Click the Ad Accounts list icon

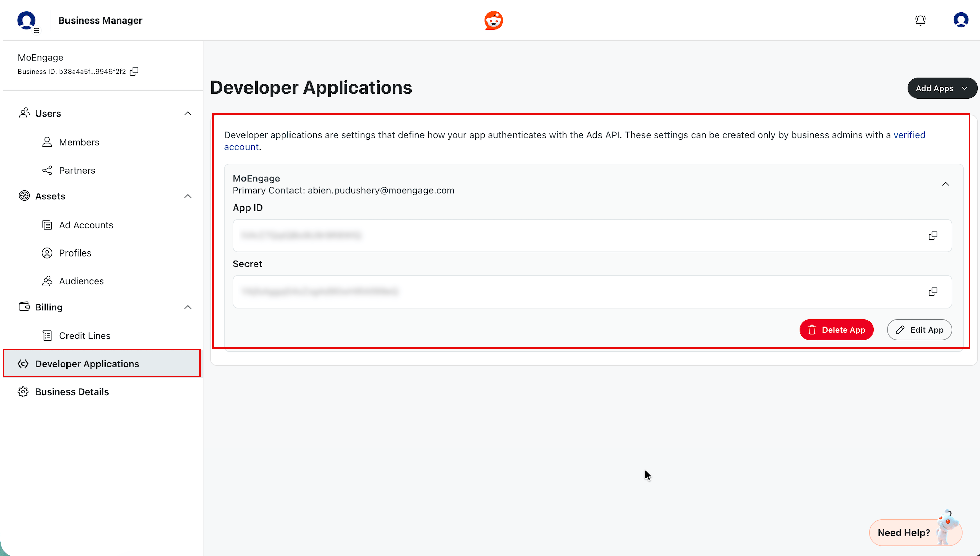click(47, 225)
